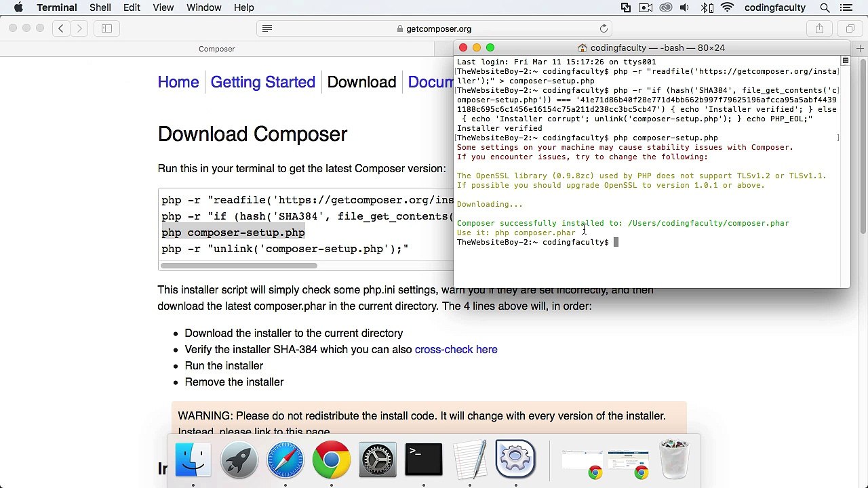Screen dimensions: 868x488
Task: Open the dark gear app in Dock
Action: pos(378,460)
